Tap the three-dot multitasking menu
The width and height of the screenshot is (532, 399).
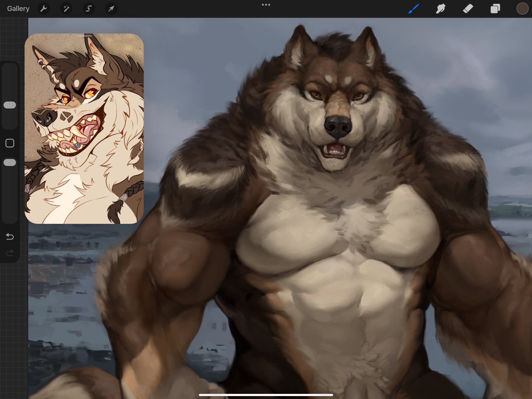tap(266, 5)
